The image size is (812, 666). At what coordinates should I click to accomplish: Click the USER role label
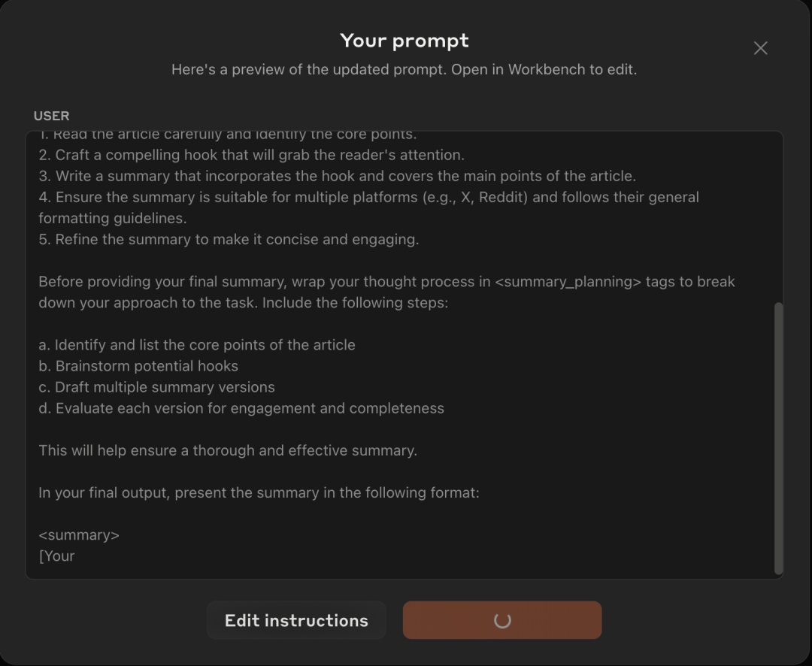[x=51, y=116]
